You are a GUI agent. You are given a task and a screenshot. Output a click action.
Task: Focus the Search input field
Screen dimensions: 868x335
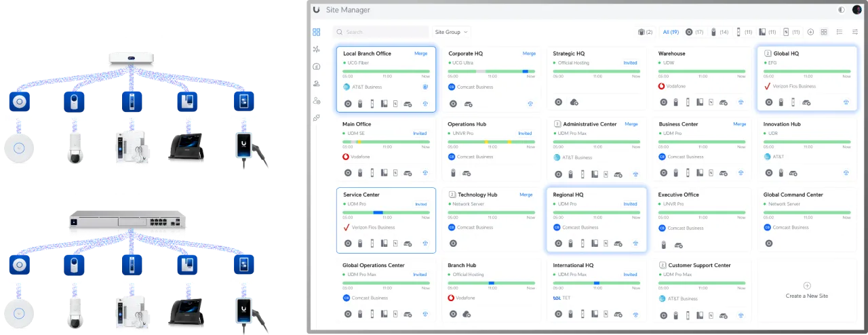click(380, 32)
